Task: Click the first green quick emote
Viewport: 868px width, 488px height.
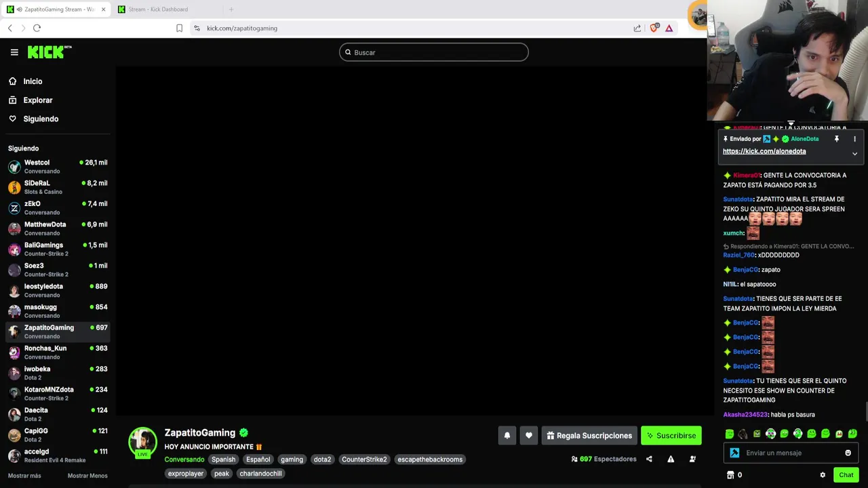Action: click(730, 434)
